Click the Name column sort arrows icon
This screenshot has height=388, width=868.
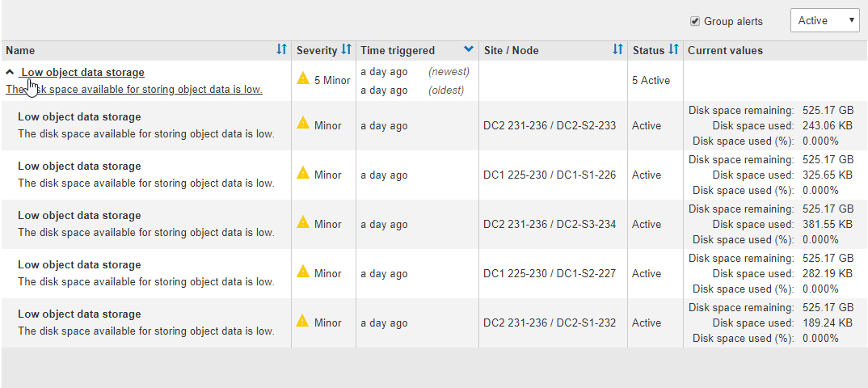click(281, 50)
